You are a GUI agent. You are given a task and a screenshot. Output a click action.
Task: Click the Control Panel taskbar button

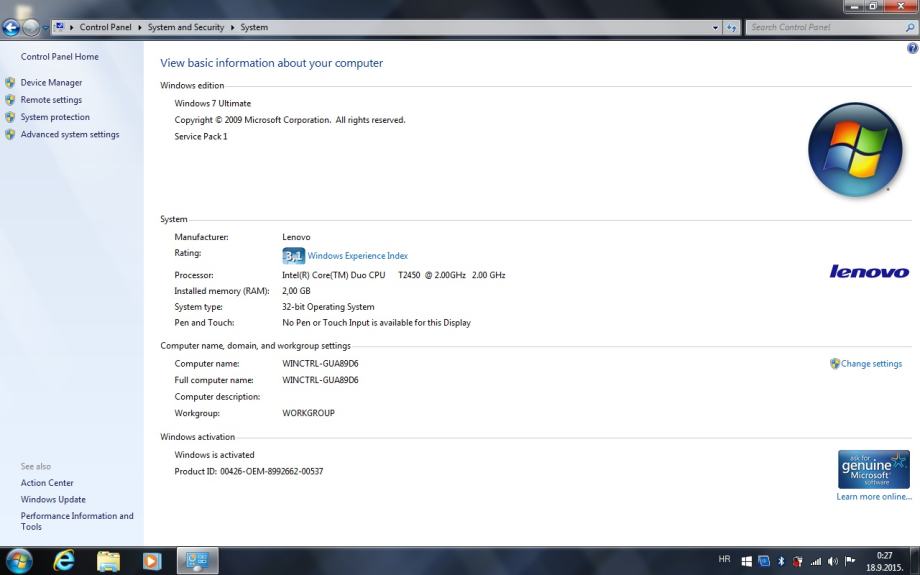[x=197, y=561]
